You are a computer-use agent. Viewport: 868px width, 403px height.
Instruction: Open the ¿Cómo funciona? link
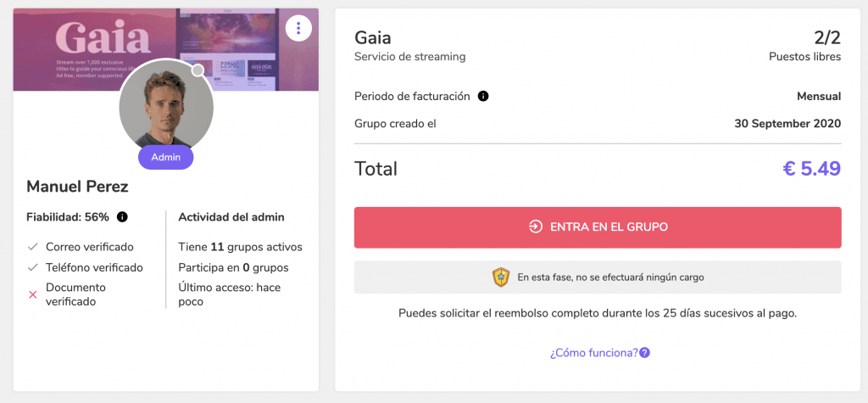[594, 353]
